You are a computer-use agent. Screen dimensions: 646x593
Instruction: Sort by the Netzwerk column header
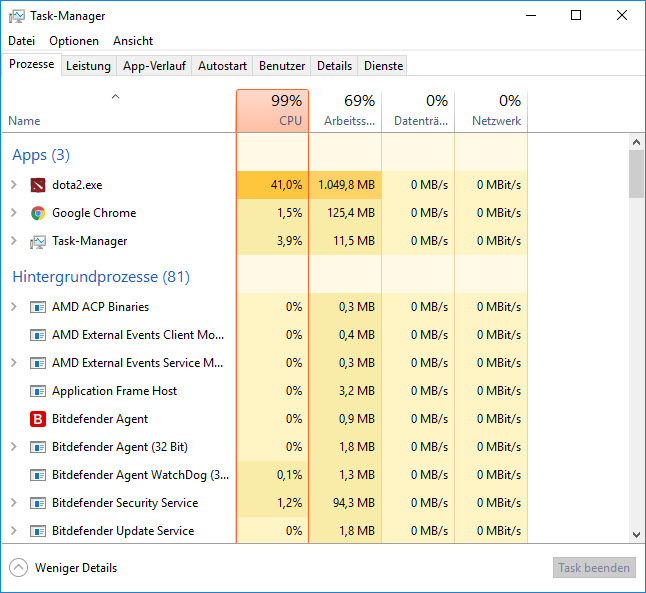(491, 111)
